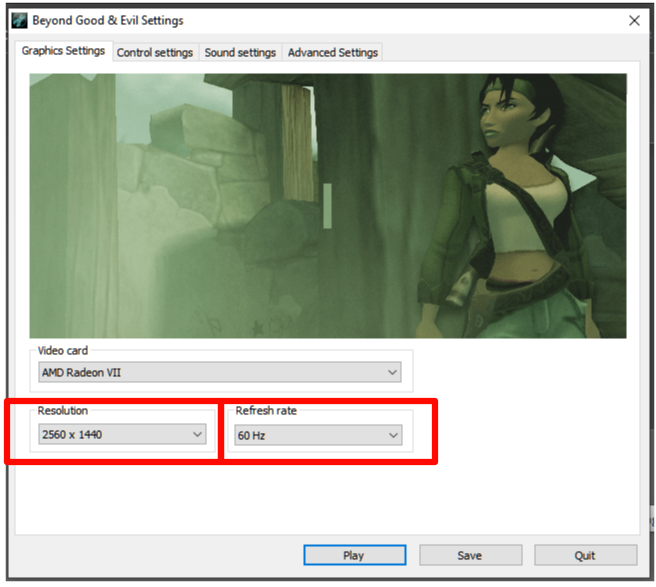Click the Save button

pyautogui.click(x=470, y=555)
